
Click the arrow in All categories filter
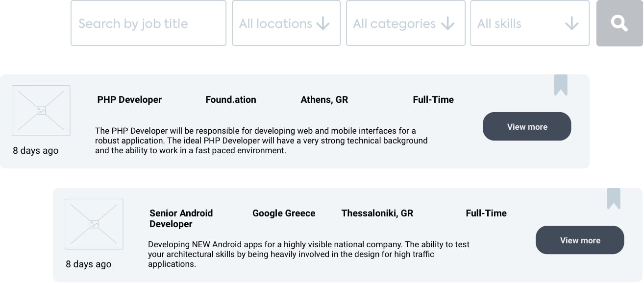447,24
